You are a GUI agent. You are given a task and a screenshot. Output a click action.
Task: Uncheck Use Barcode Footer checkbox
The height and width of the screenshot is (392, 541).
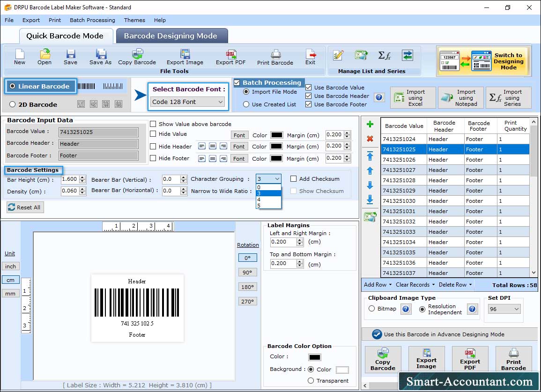[x=309, y=104]
